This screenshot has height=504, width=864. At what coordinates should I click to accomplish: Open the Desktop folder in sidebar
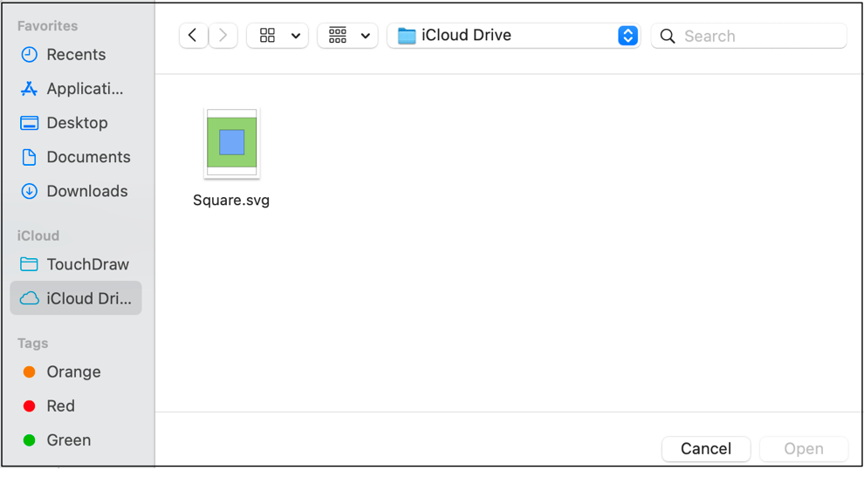coord(76,123)
